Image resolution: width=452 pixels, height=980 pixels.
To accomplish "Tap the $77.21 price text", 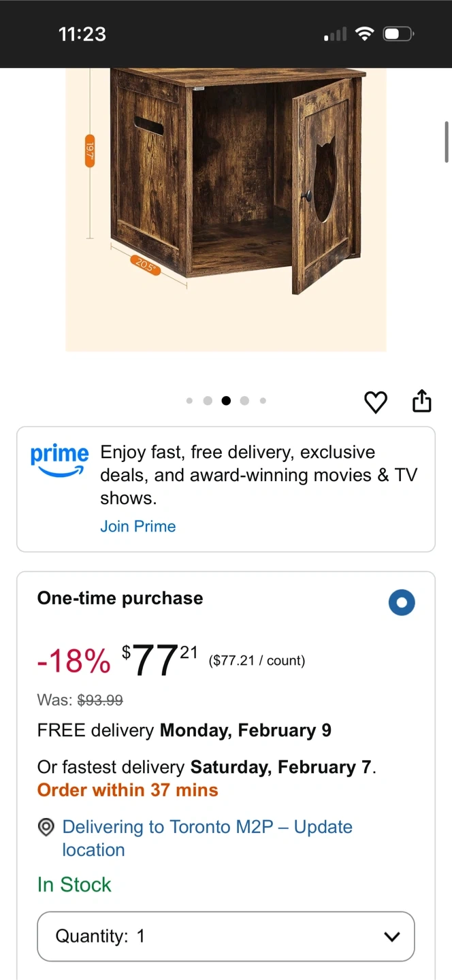I will pyautogui.click(x=160, y=660).
